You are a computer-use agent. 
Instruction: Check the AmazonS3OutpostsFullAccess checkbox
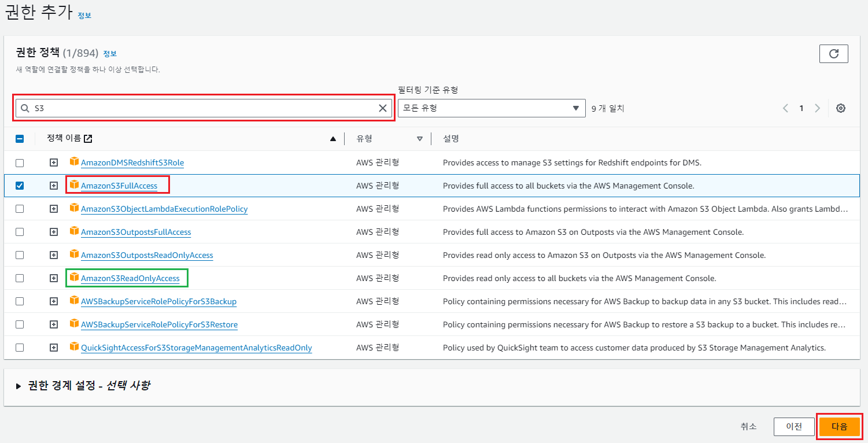[x=20, y=232]
